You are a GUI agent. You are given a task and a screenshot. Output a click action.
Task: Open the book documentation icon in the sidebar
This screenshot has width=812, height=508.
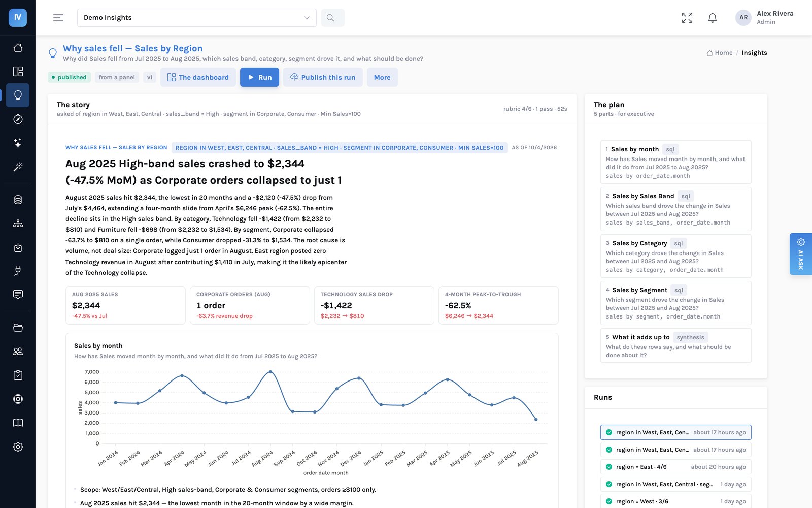(18, 423)
